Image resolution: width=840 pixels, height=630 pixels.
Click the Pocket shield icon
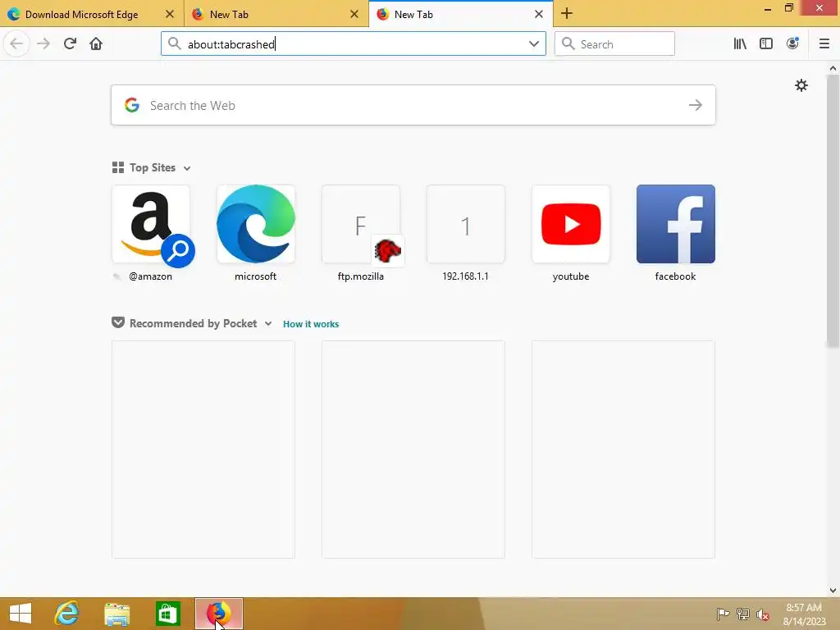[x=118, y=322]
